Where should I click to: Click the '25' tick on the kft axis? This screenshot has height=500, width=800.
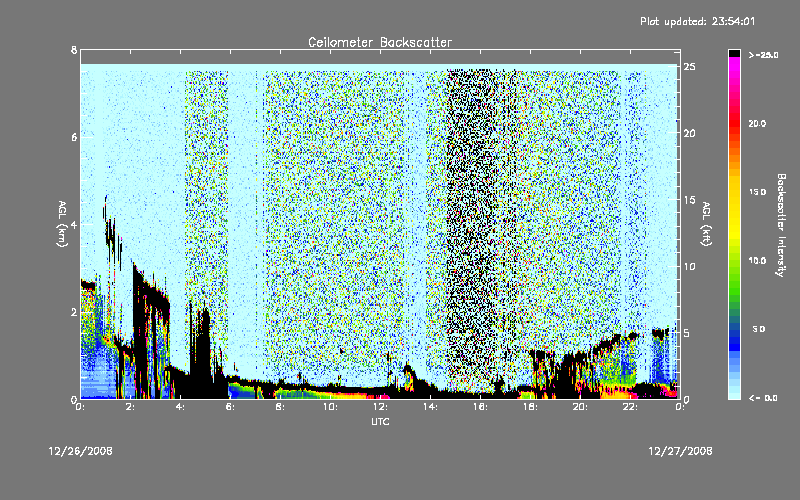(689, 67)
